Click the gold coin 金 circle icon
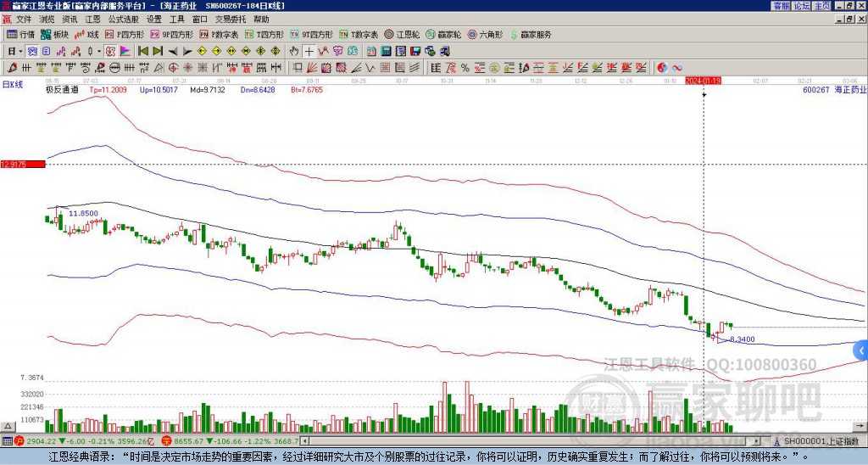This screenshot has height=465, width=868. click(x=494, y=68)
